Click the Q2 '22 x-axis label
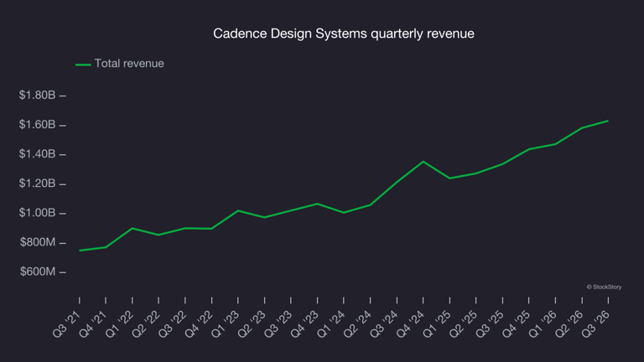 coord(145,324)
